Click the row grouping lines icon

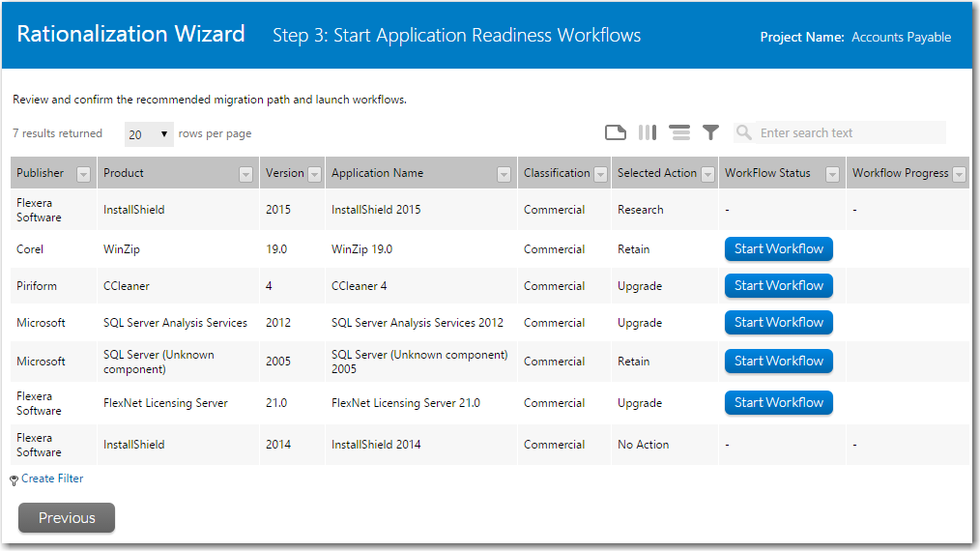(679, 132)
